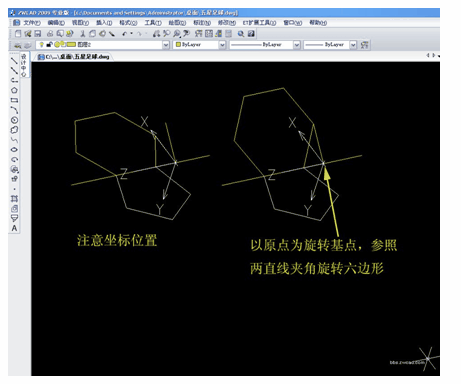The image size is (461, 384).
Task: Click the Help question-mark icon
Action: point(251,33)
